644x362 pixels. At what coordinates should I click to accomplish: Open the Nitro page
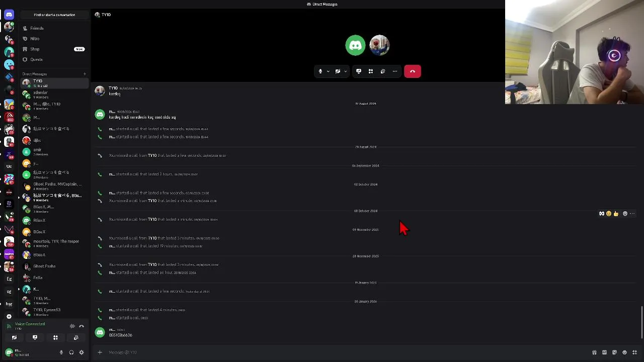pos(54,39)
